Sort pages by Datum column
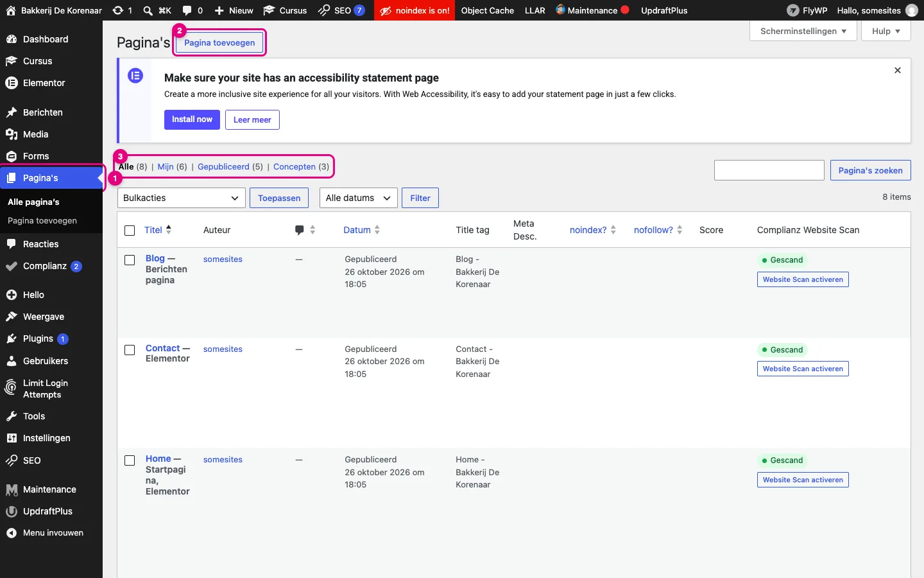This screenshot has height=578, width=924. (x=362, y=230)
